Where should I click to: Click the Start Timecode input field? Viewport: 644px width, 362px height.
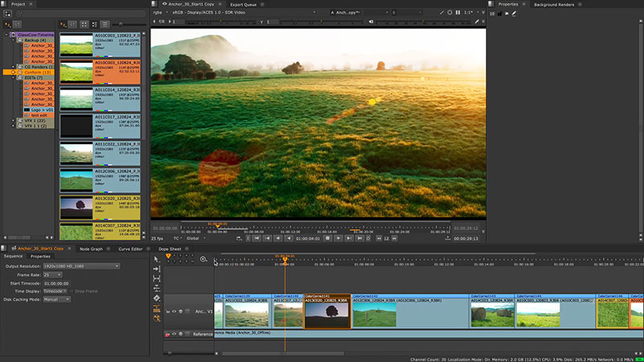point(56,283)
